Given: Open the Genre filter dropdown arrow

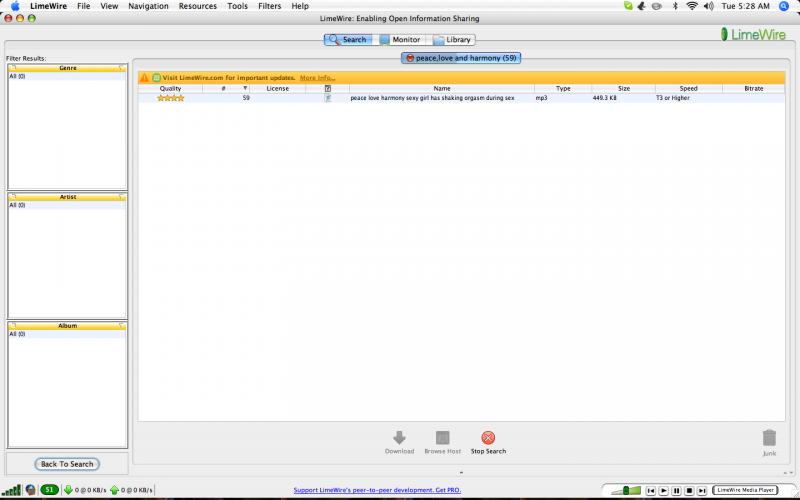Looking at the screenshot, I should point(121,68).
